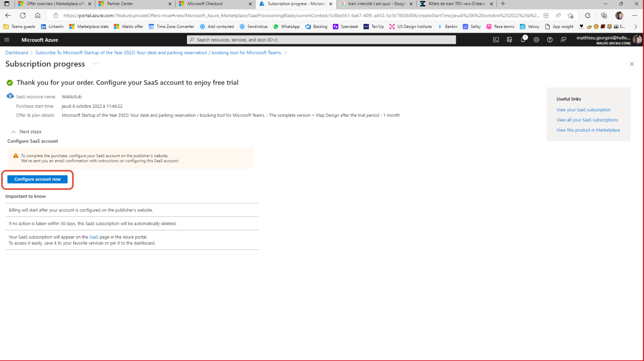Go back in the browser
644x361 pixels.
click(x=8, y=16)
